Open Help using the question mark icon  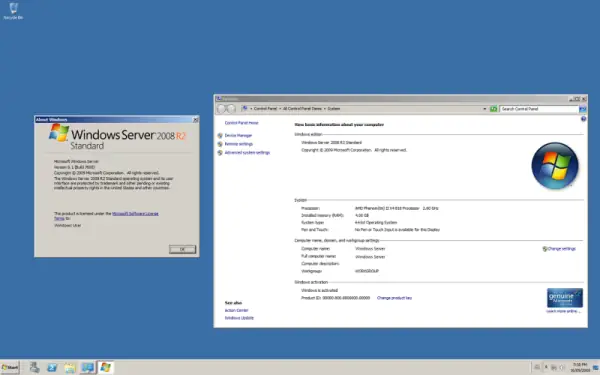pos(583,119)
